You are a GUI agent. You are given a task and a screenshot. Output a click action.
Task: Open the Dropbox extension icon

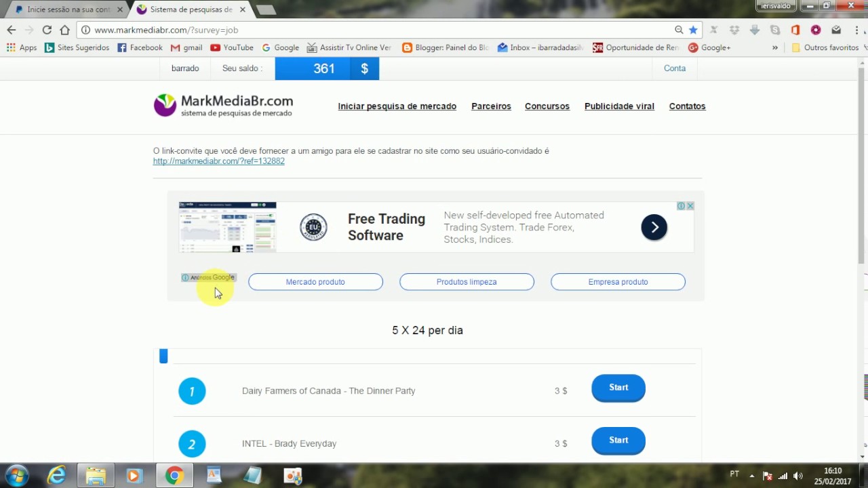(x=734, y=30)
